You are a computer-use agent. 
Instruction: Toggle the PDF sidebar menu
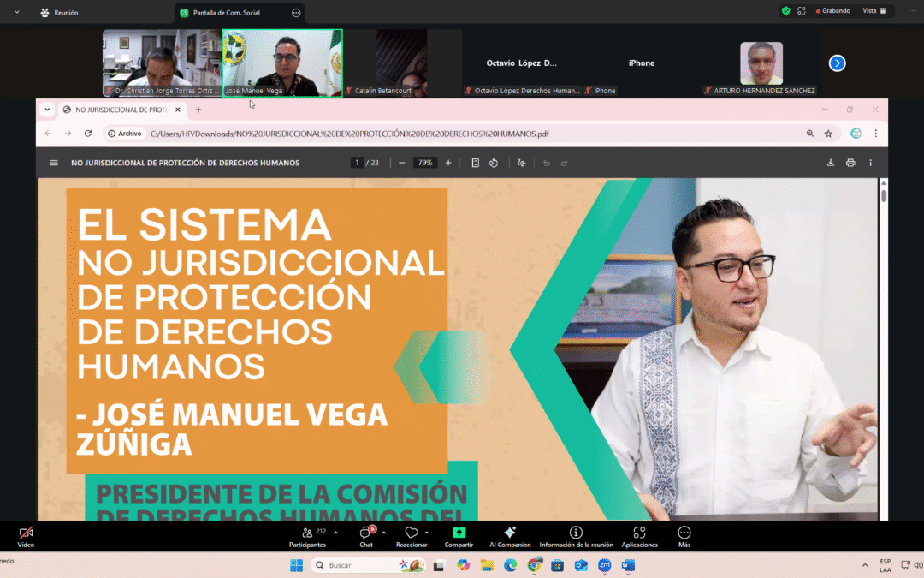click(54, 163)
